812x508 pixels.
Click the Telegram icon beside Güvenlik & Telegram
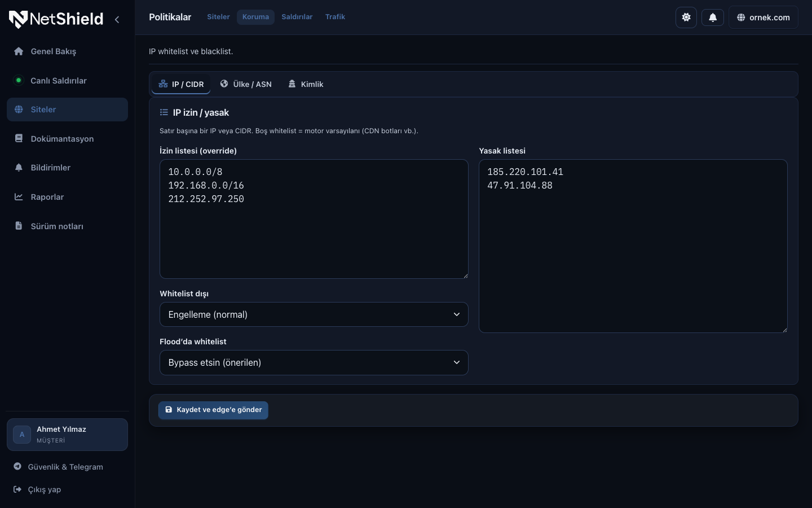point(17,466)
